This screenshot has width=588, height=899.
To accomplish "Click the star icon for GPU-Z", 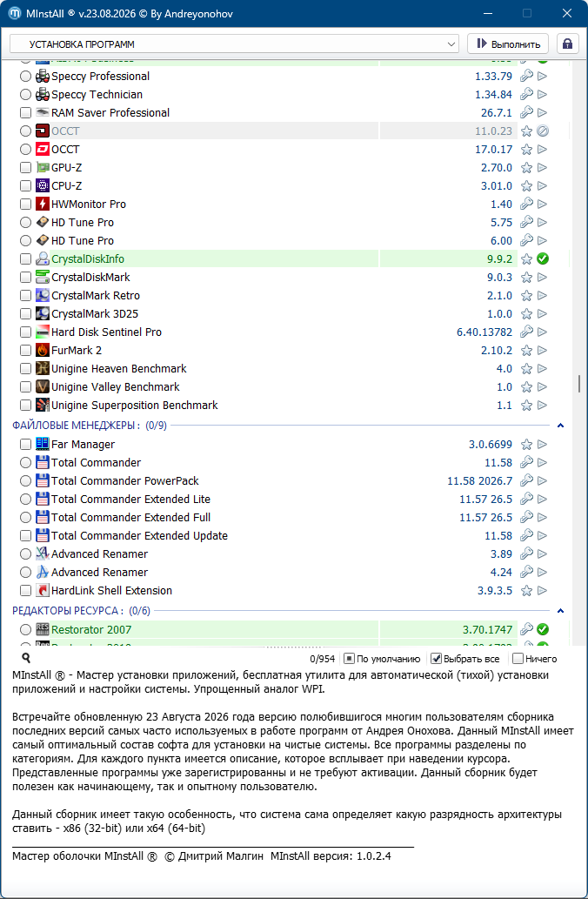I will tap(526, 167).
